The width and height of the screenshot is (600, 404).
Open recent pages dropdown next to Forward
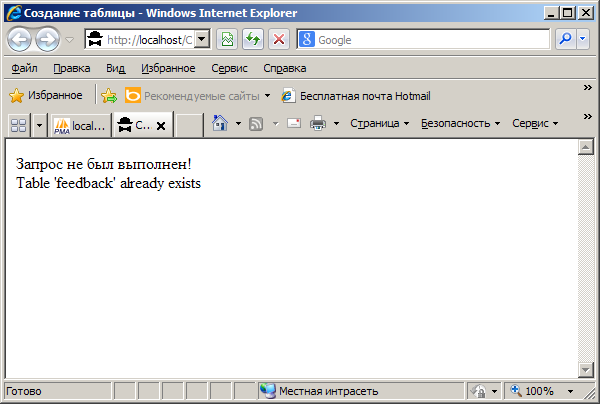pos(69,39)
